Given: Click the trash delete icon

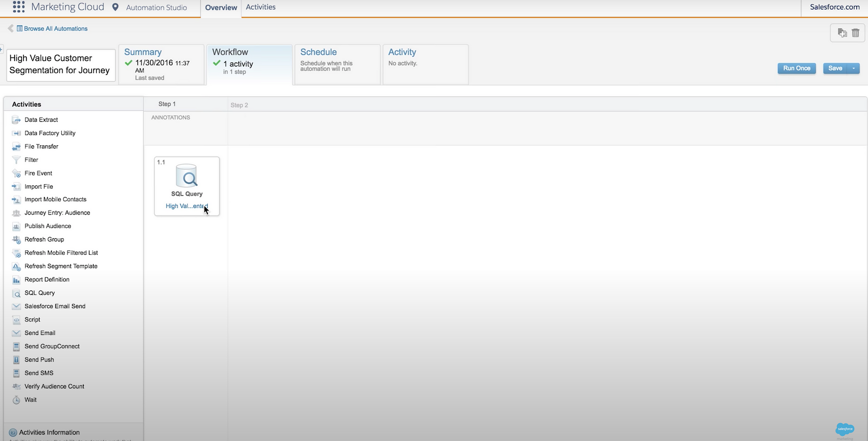Looking at the screenshot, I should (855, 33).
